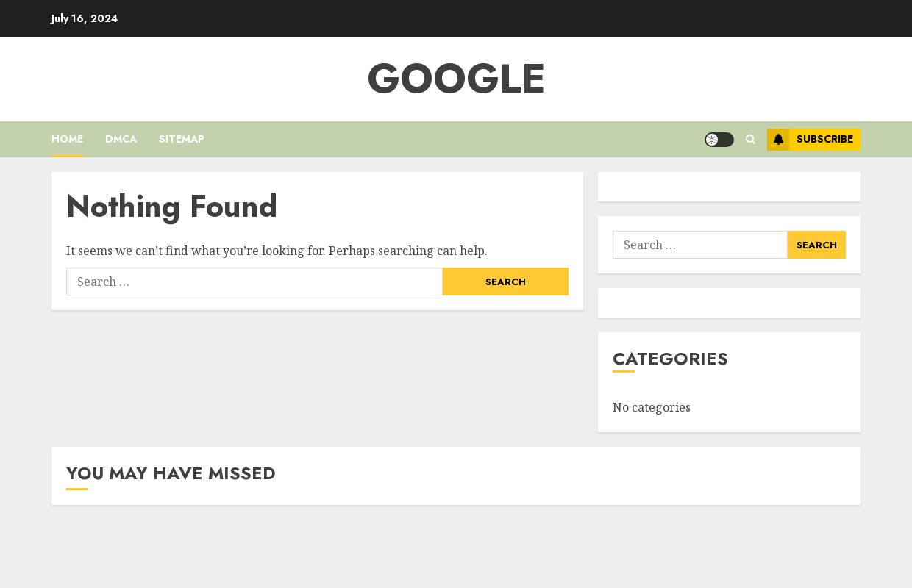Image resolution: width=912 pixels, height=588 pixels.
Task: Click the sun icon on the mode switch
Action: point(712,140)
